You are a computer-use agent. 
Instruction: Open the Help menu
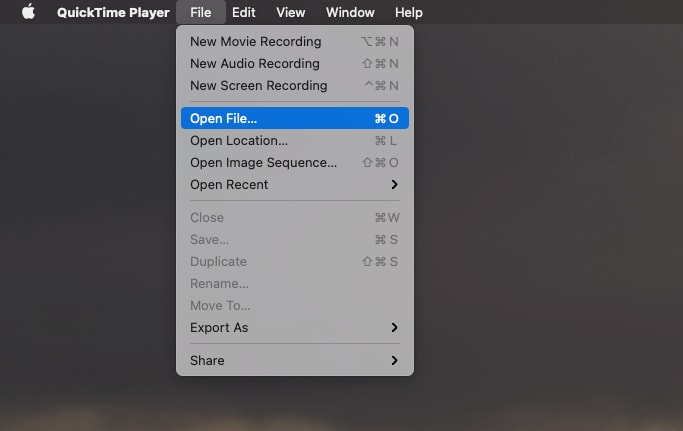(x=409, y=12)
